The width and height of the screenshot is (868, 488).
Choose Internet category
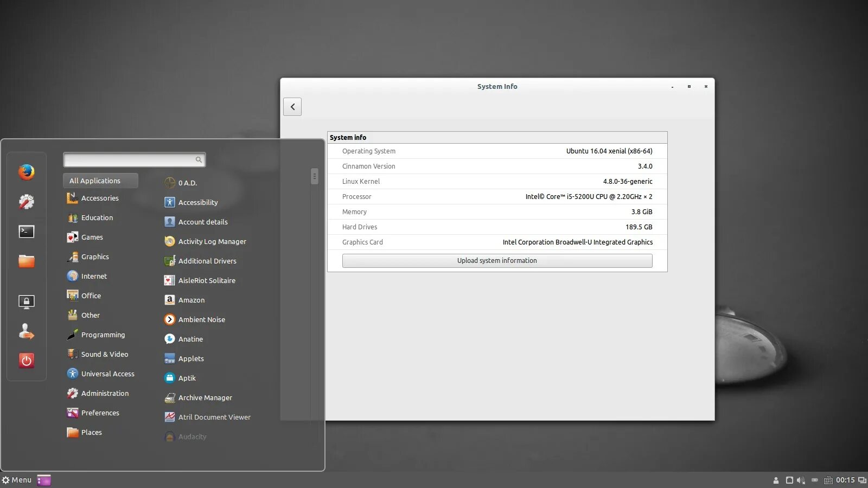[87, 276]
